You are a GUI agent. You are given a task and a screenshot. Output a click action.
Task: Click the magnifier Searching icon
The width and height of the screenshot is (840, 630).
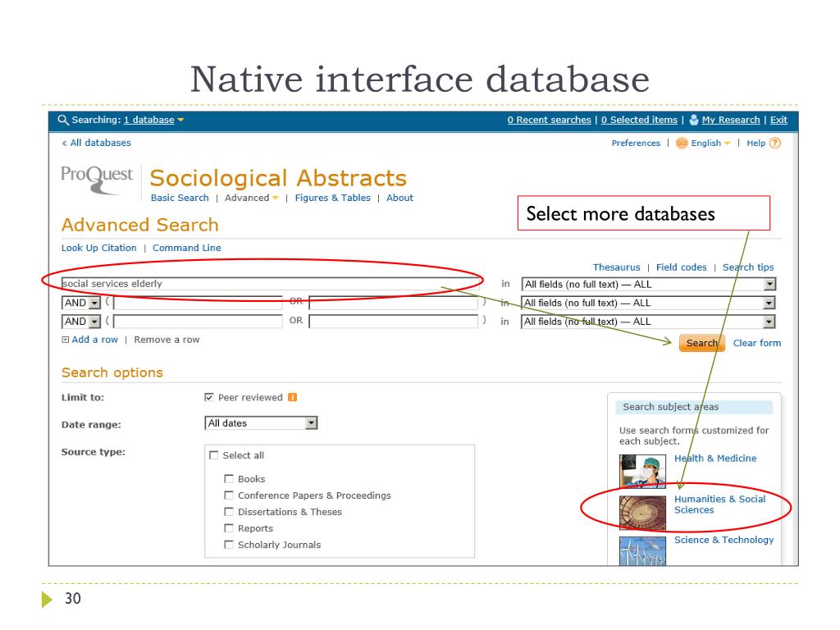coord(62,120)
